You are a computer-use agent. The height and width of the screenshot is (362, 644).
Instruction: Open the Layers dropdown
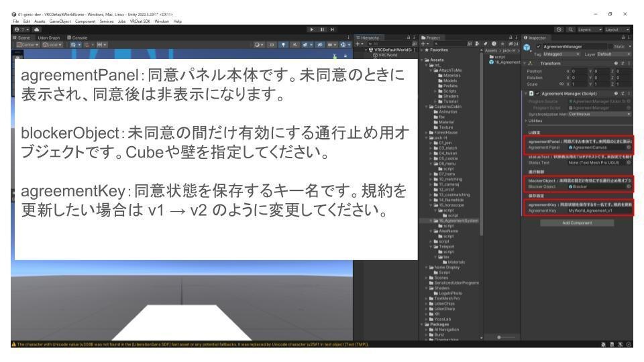click(590, 29)
